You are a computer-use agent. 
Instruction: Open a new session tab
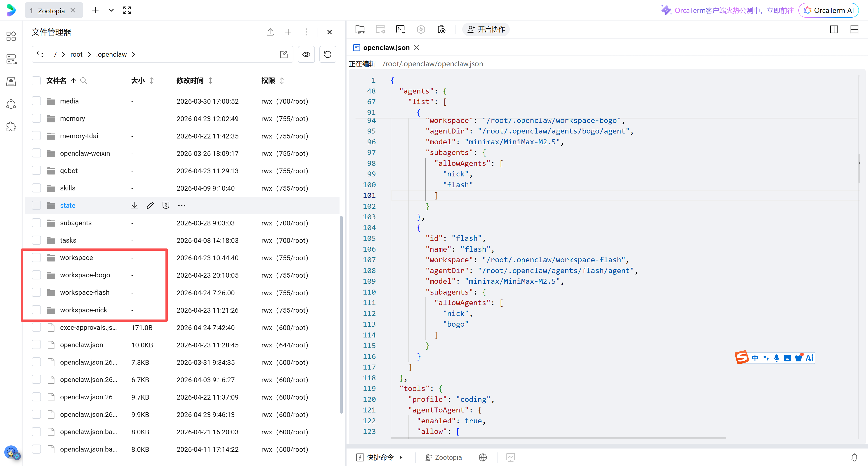point(95,10)
